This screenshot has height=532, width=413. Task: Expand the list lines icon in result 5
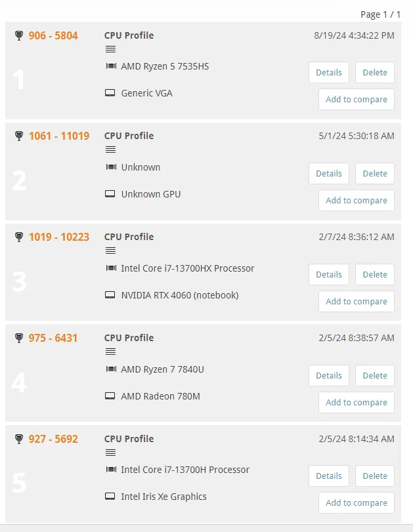click(110, 453)
